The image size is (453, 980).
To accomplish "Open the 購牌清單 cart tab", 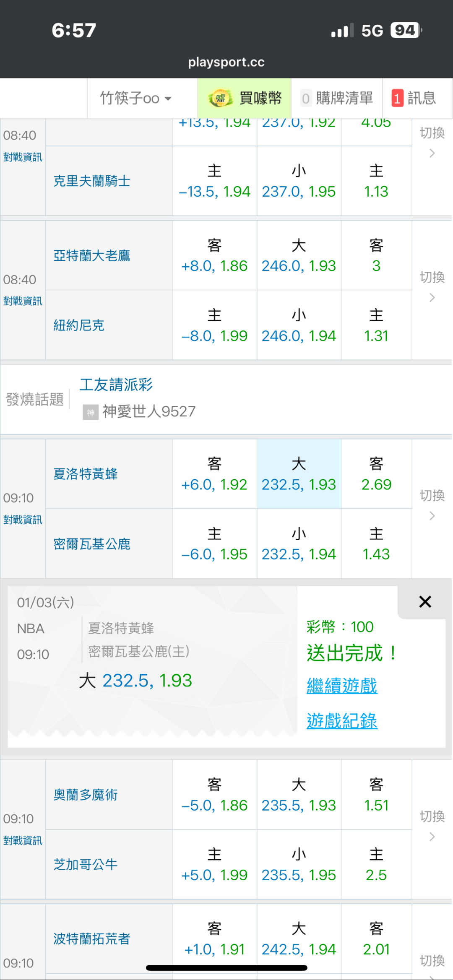I will pos(337,99).
